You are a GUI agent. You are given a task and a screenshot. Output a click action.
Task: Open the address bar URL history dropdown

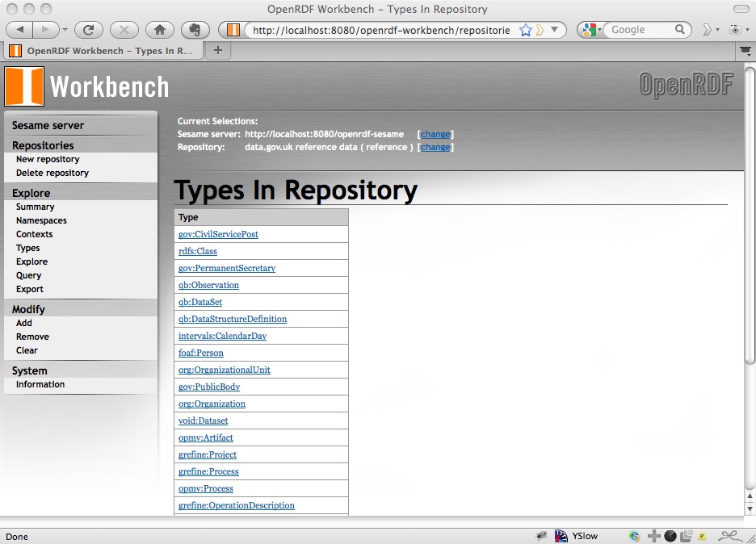(x=554, y=30)
